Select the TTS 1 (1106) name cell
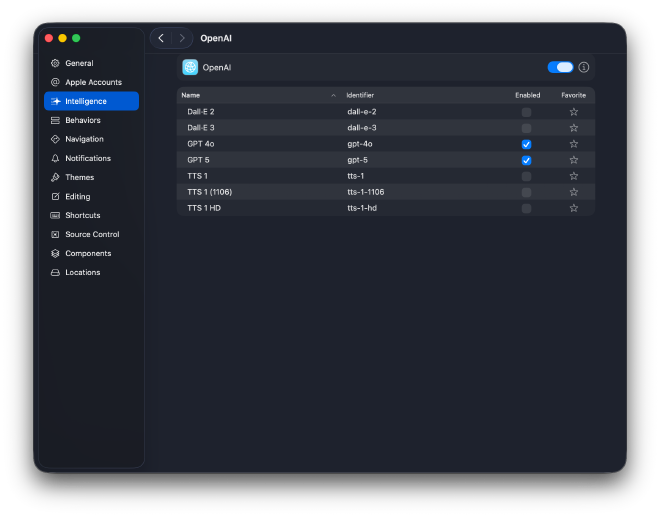The image size is (660, 517). (x=210, y=192)
